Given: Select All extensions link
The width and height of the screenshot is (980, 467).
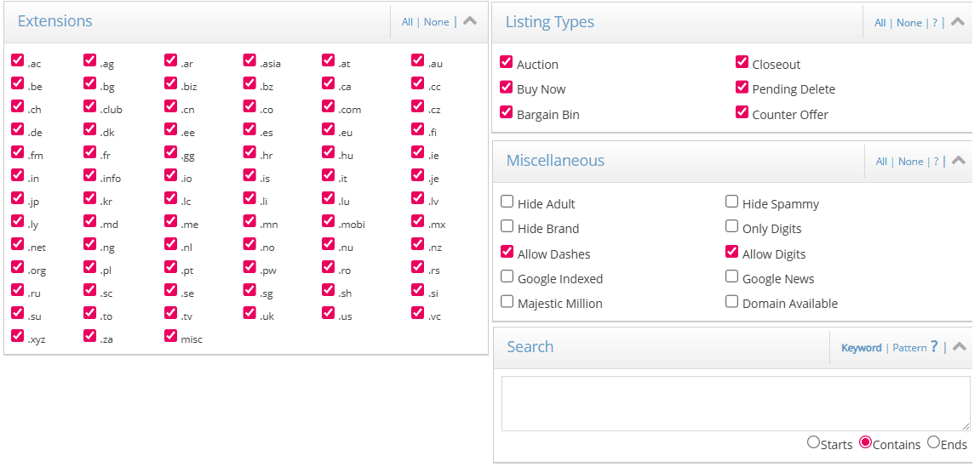Looking at the screenshot, I should pos(407,22).
